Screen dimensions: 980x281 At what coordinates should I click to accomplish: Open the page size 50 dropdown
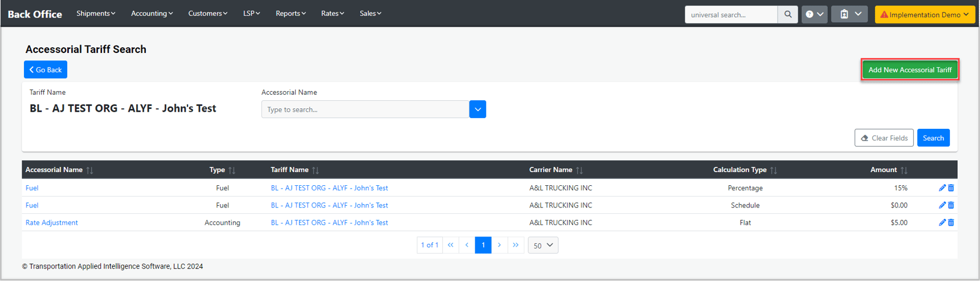tap(543, 245)
